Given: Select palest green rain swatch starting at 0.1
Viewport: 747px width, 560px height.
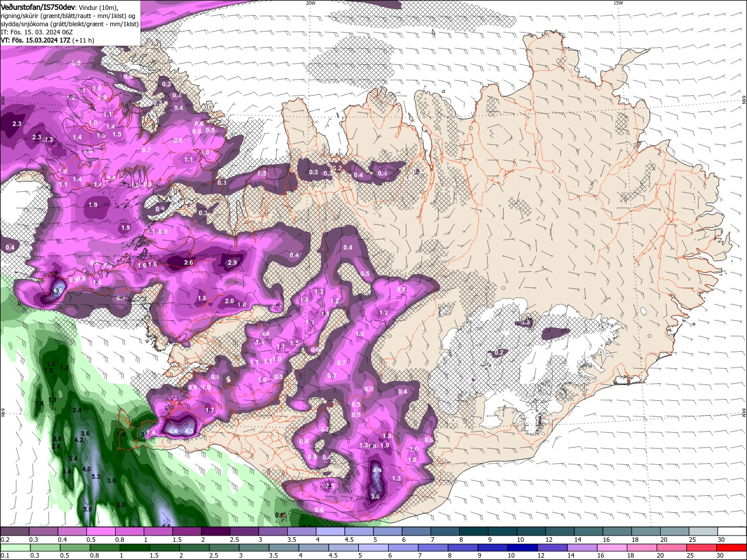Looking at the screenshot, I should pyautogui.click(x=15, y=548).
